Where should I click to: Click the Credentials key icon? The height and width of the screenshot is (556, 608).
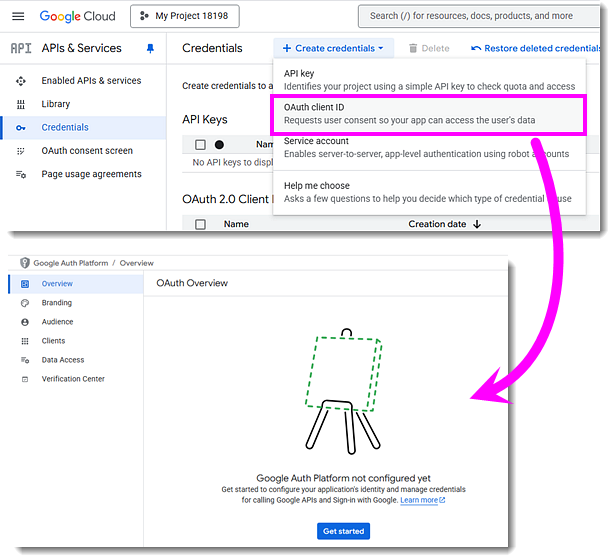point(21,128)
